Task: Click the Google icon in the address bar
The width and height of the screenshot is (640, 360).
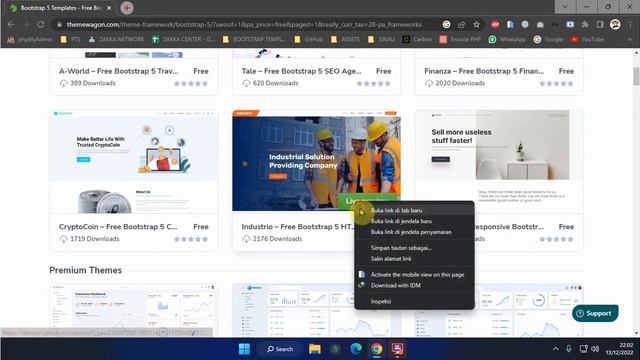Action: (446, 24)
